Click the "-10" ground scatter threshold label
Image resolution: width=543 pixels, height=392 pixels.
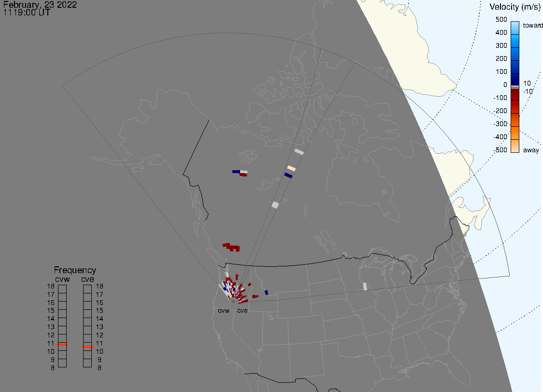(528, 91)
